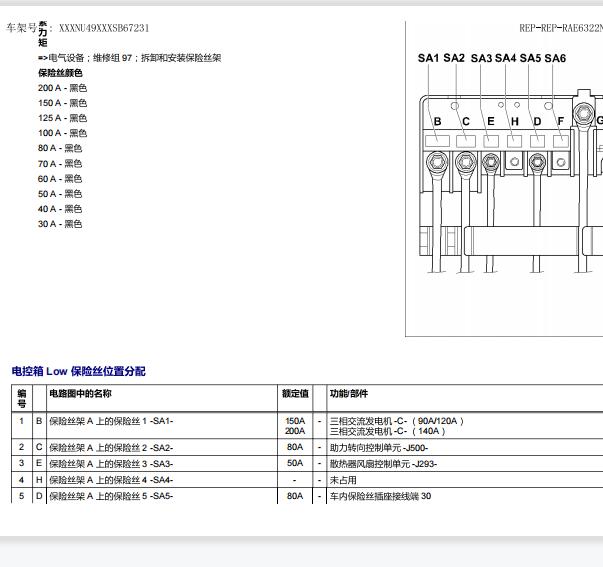Click the '60 A - 黑色' entry
603x567 pixels.
pyautogui.click(x=60, y=178)
